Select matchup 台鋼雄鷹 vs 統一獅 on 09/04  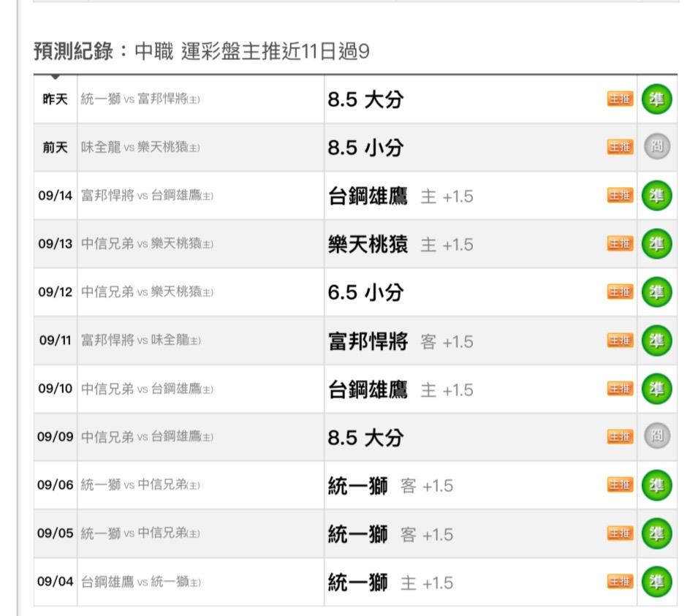click(141, 582)
